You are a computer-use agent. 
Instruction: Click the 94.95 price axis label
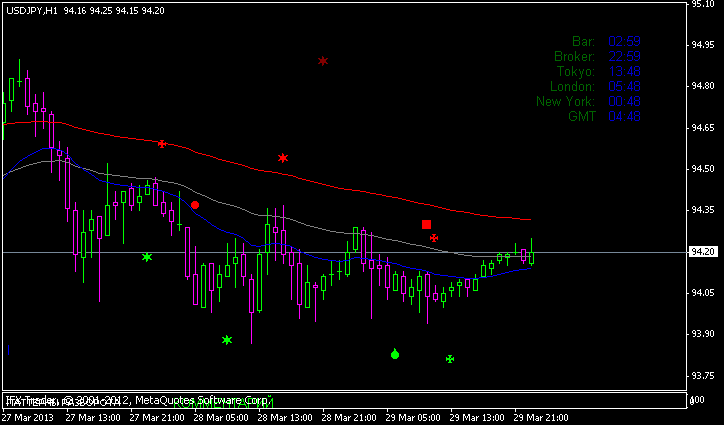click(x=701, y=45)
